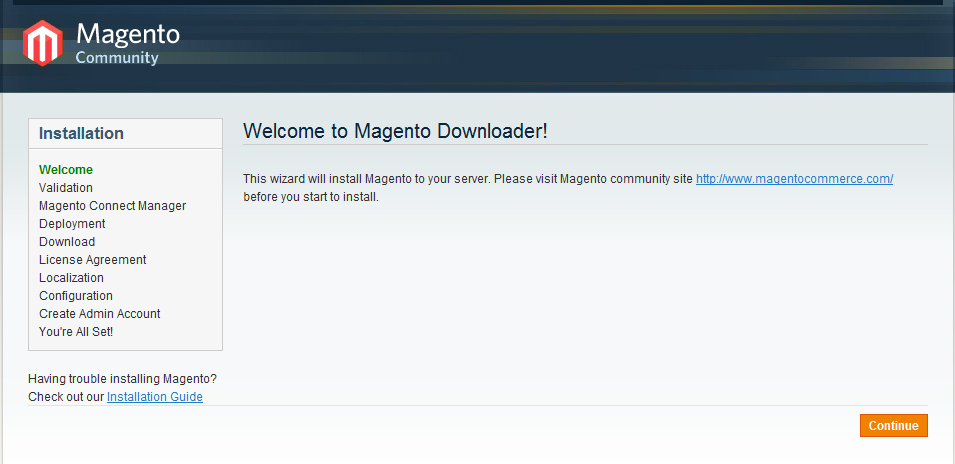Click the 'Having trouble installing Magento?' text
The image size is (955, 464).
tap(122, 379)
